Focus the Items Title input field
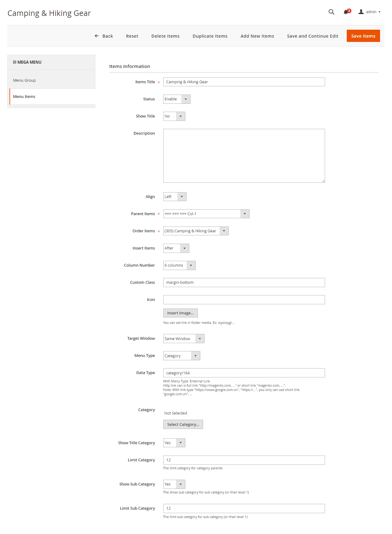 click(244, 82)
